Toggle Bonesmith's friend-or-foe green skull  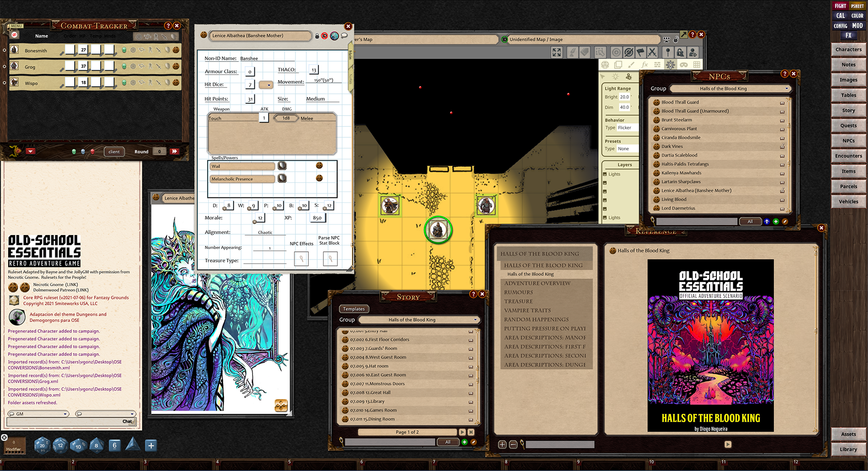124,50
